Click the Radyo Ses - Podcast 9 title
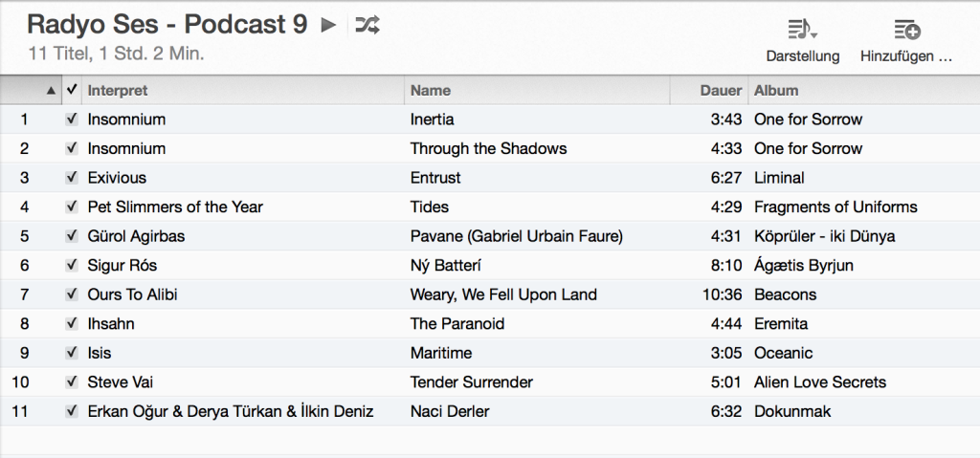Screen dimensions: 980x458 click(x=167, y=25)
